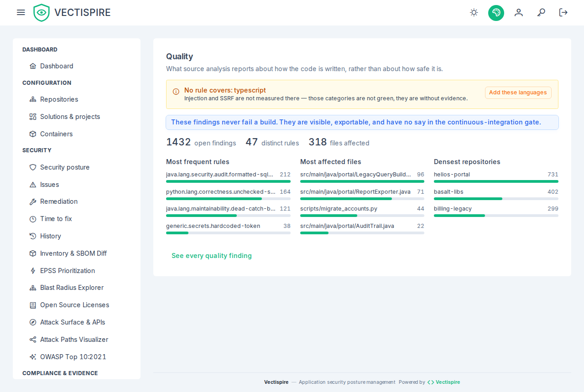This screenshot has width=584, height=392.
Task: Toggle light mode sun icon
Action: pyautogui.click(x=474, y=12)
